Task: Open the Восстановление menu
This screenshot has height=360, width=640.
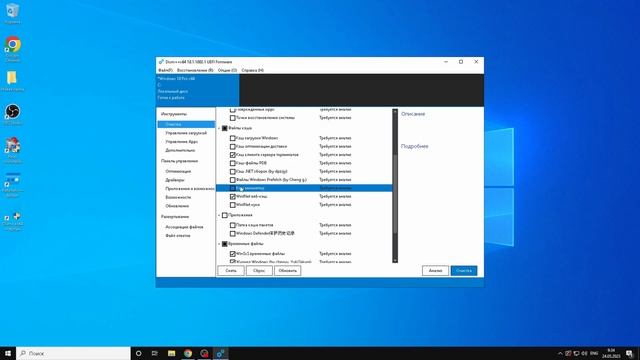Action: point(195,70)
